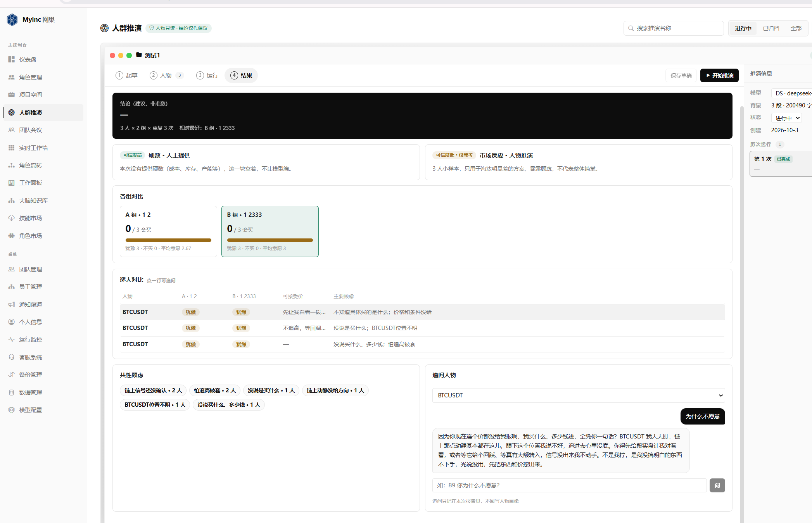The width and height of the screenshot is (812, 523).
Task: Open 模型配置 sidebar icon
Action: tap(12, 410)
